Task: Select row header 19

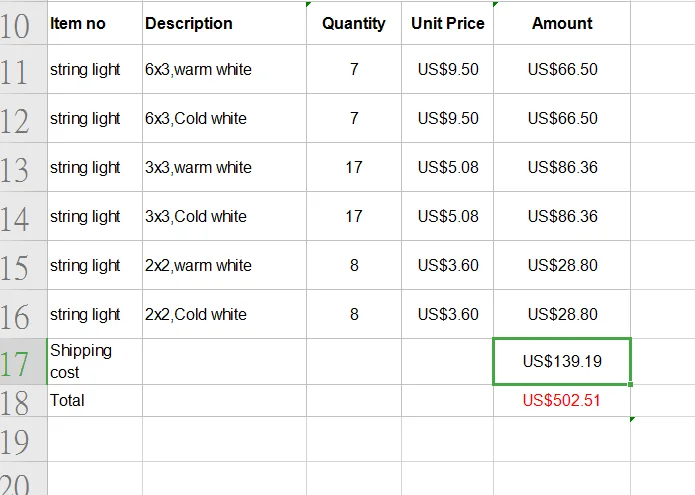Action: coord(23,439)
